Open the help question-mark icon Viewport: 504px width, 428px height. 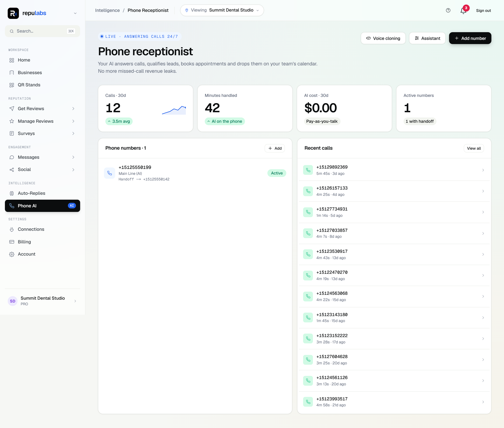[448, 10]
